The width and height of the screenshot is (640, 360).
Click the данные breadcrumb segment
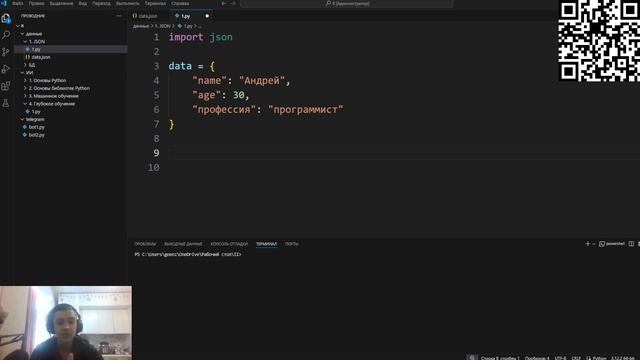[x=141, y=26]
